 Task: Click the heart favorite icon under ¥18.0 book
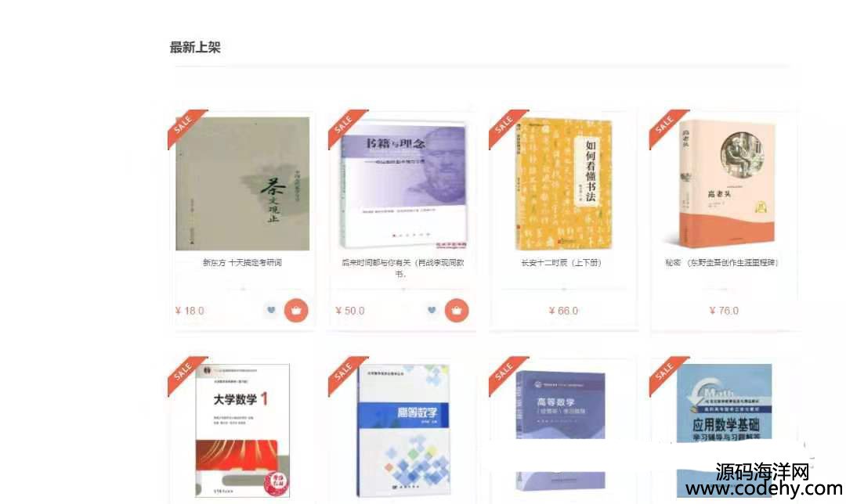(x=271, y=310)
